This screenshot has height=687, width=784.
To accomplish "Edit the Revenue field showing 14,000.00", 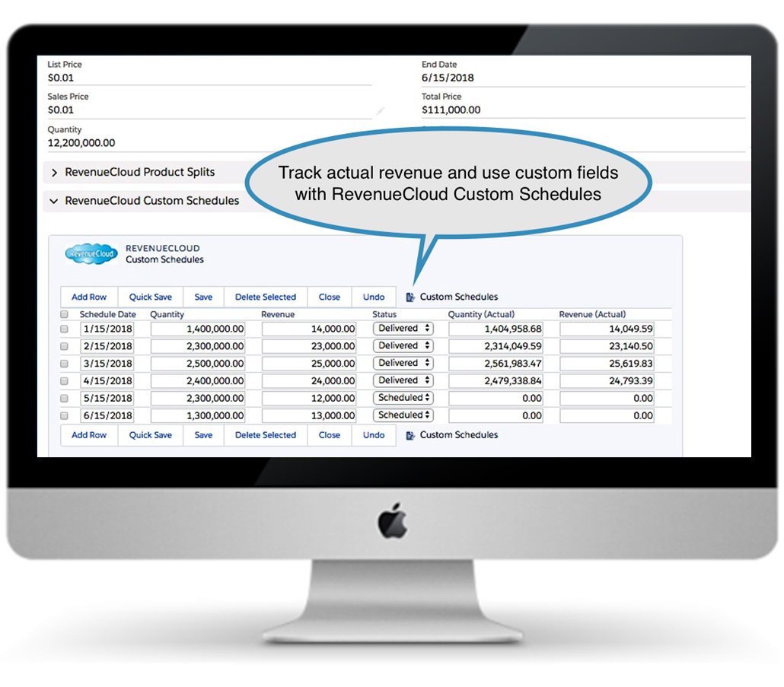I will (309, 329).
